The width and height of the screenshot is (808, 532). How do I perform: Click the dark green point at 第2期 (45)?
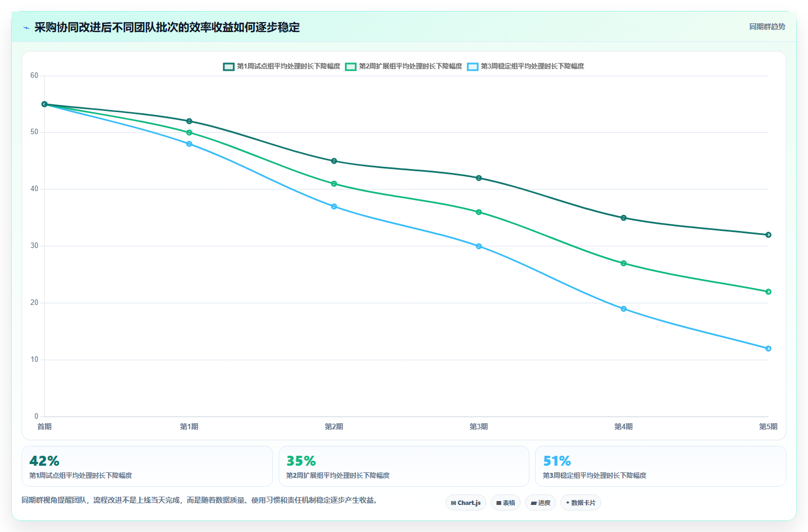334,161
